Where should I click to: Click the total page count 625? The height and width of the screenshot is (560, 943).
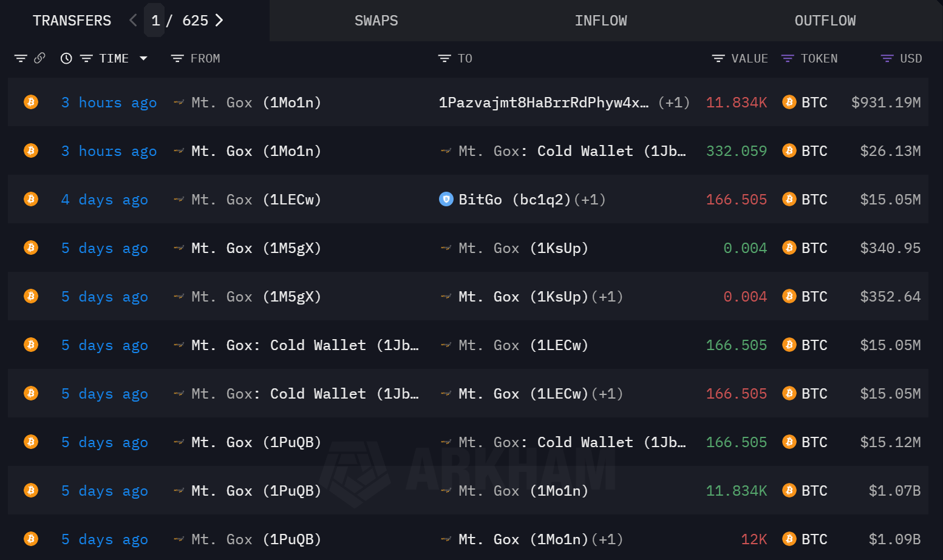(195, 21)
